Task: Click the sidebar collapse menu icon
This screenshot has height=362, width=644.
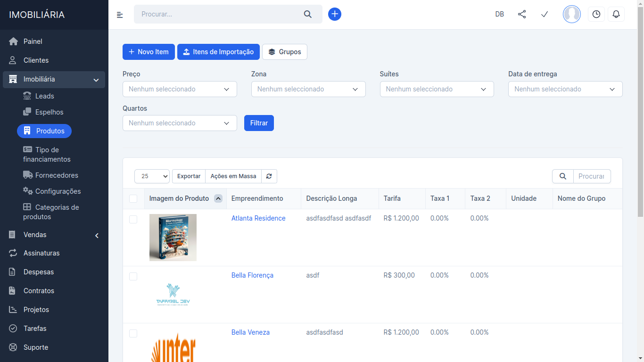Action: point(120,15)
